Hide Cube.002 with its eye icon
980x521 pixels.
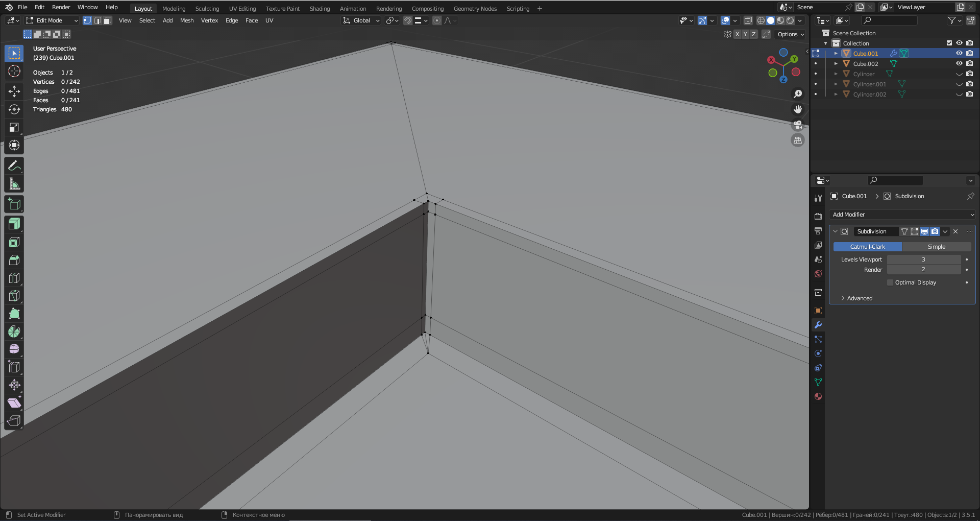pos(959,64)
